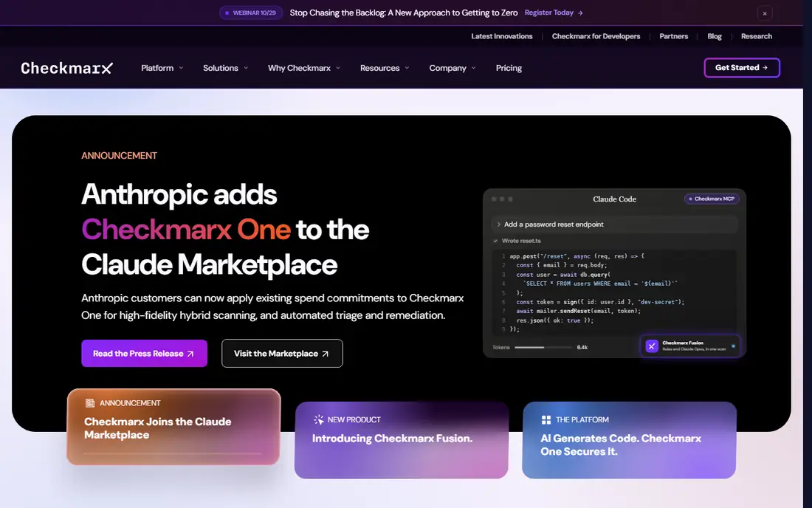This screenshot has width=812, height=508.
Task: Go to the Pricing page
Action: (x=509, y=68)
